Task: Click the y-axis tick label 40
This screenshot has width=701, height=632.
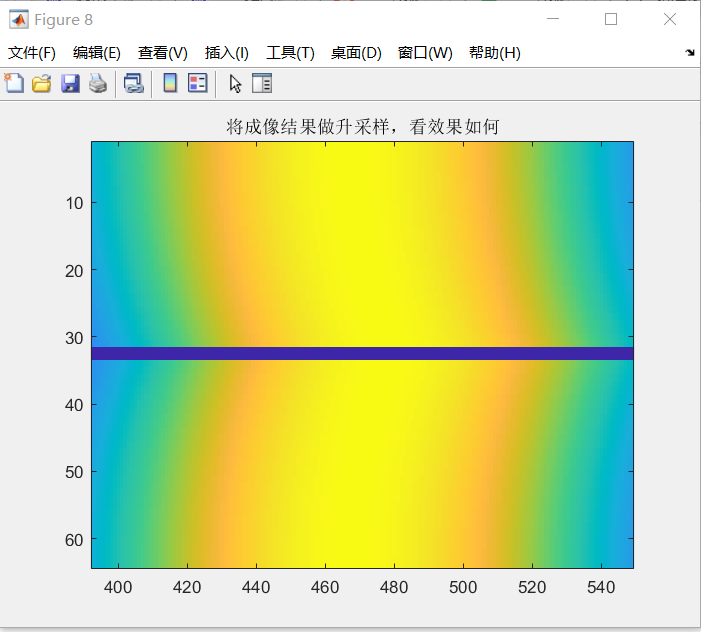Action: [x=74, y=405]
